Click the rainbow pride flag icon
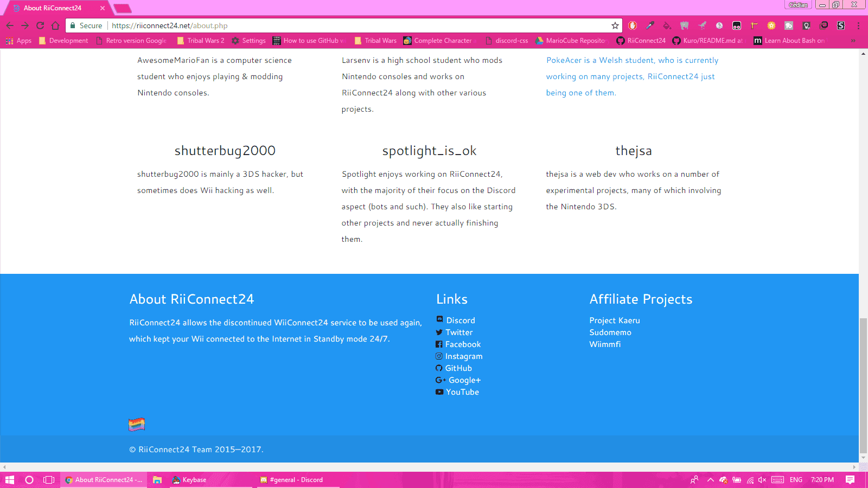Screen dimensions: 868x488 [137, 425]
